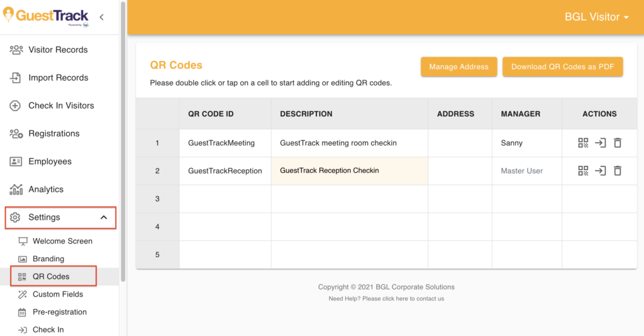This screenshot has width=644, height=336.
Task: Open the BGL Visitor account dropdown
Action: pyautogui.click(x=596, y=17)
